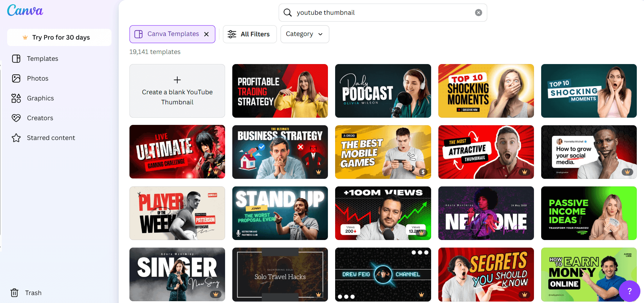Pick the Singer New Song template

(177, 274)
